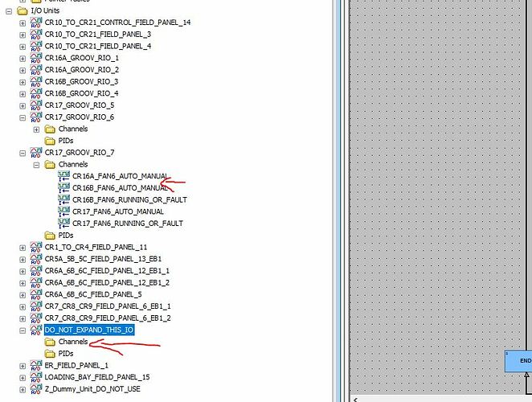Select LOADING_BAY_FIELD_PANEL_15 label
Screen dimensions: 532x402
point(97,377)
